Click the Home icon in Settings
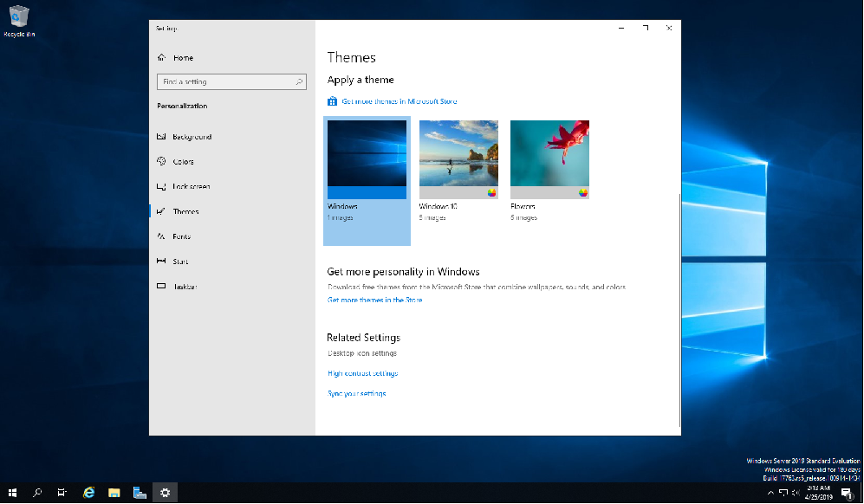The image size is (864, 504). point(163,57)
